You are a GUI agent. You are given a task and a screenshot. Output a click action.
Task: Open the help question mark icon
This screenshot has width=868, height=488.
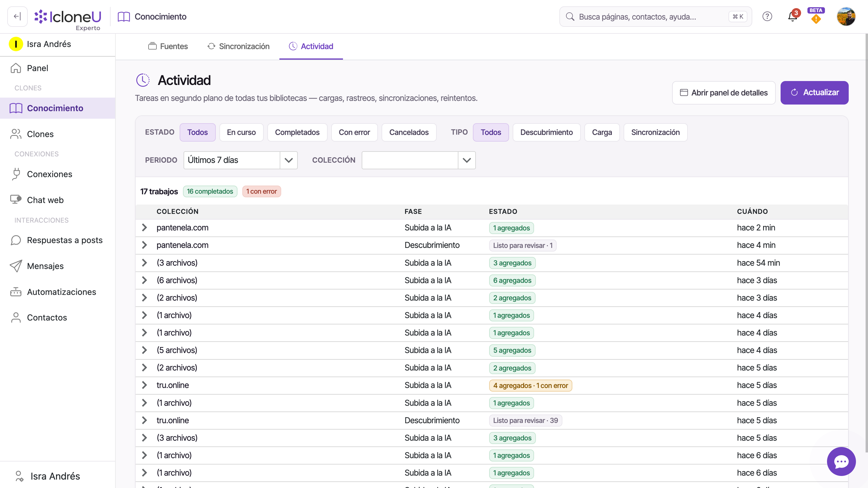pyautogui.click(x=767, y=17)
